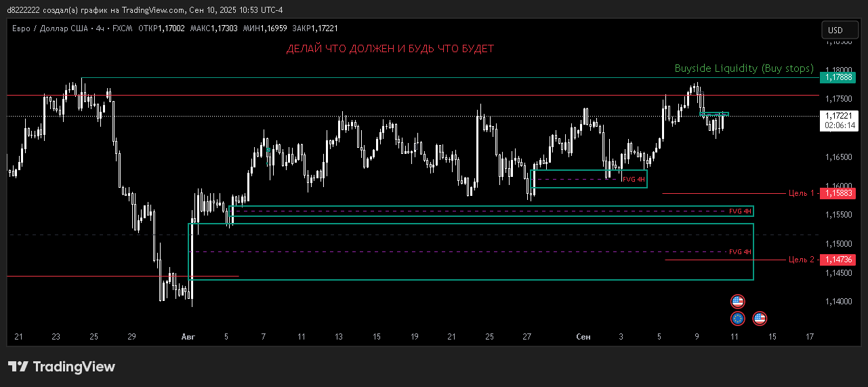This screenshot has width=868, height=387.
Task: Click the Евро / Доллар США symbol title
Action: [x=51, y=28]
